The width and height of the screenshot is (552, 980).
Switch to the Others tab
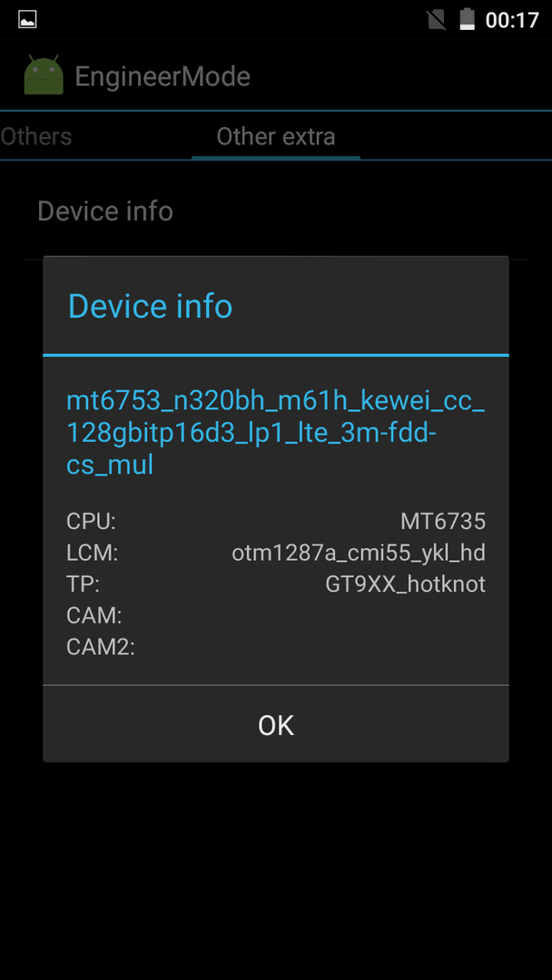36,136
